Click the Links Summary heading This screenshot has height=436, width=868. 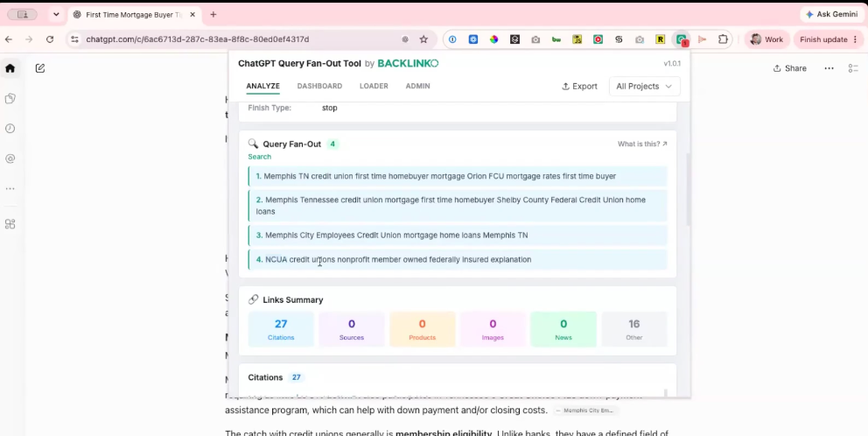[293, 299]
